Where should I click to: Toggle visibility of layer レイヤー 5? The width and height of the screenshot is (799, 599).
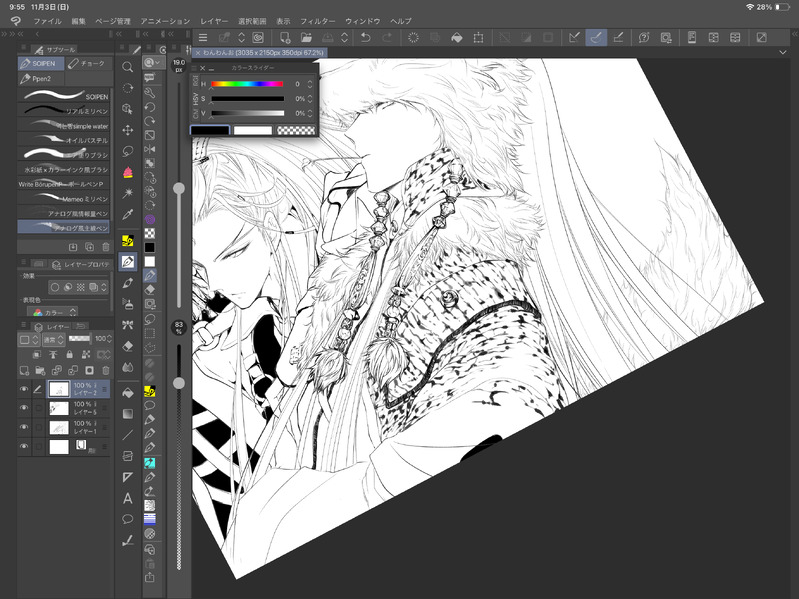(x=24, y=408)
